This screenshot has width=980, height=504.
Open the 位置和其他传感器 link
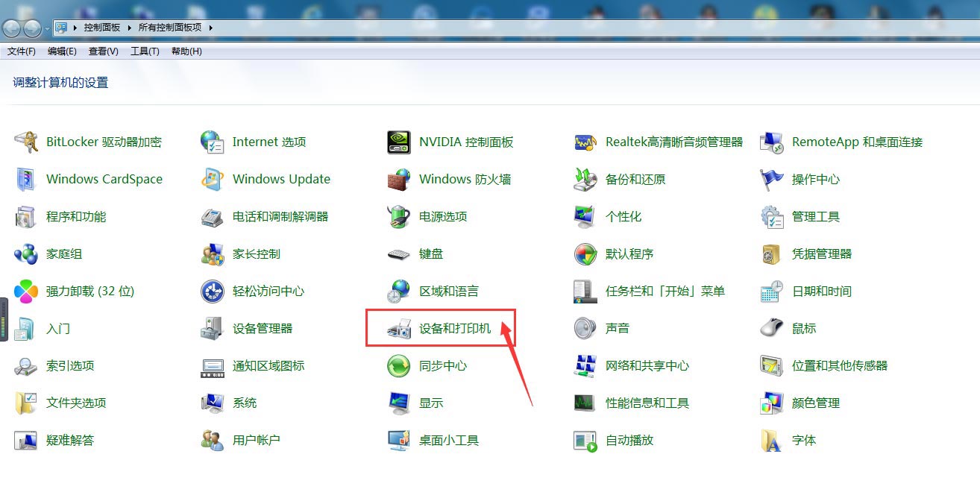pos(840,365)
